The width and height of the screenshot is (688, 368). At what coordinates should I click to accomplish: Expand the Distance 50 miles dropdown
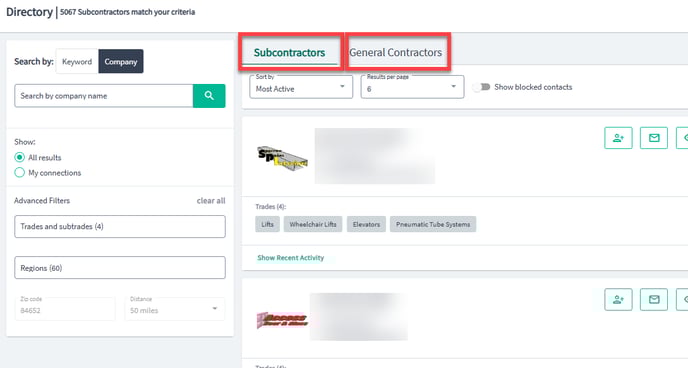(175, 309)
